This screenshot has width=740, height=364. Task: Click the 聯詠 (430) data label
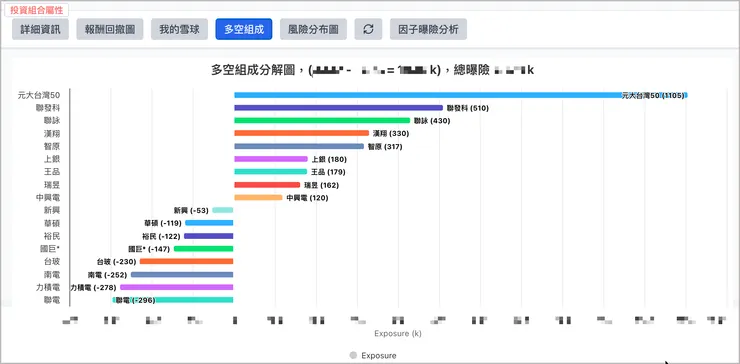point(432,121)
